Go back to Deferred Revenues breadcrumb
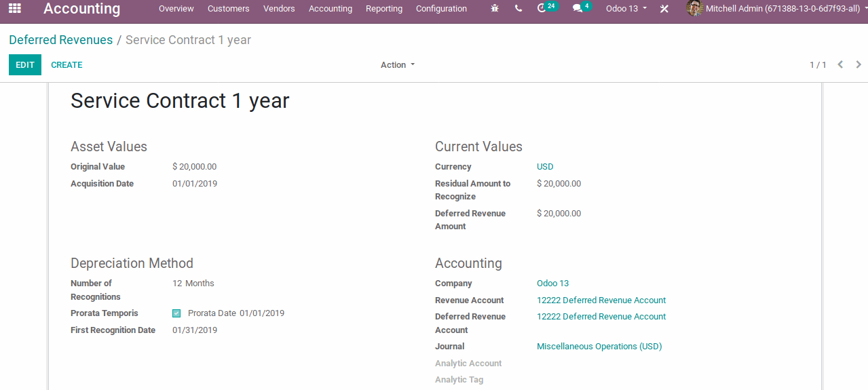Screen dimensions: 868x390 coord(61,40)
